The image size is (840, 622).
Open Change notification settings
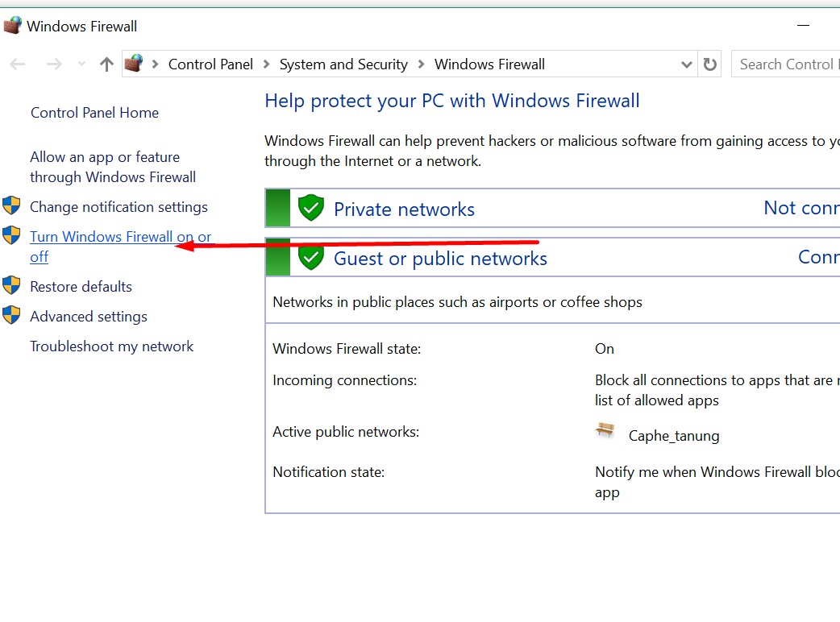coord(119,207)
